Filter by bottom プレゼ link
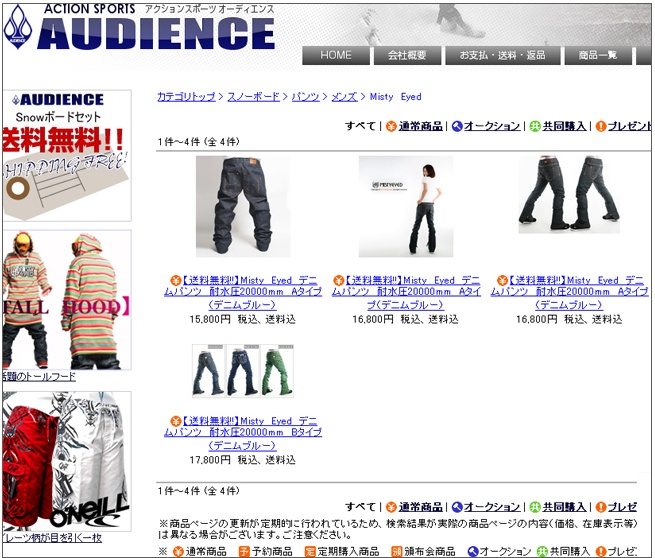 coord(622,507)
